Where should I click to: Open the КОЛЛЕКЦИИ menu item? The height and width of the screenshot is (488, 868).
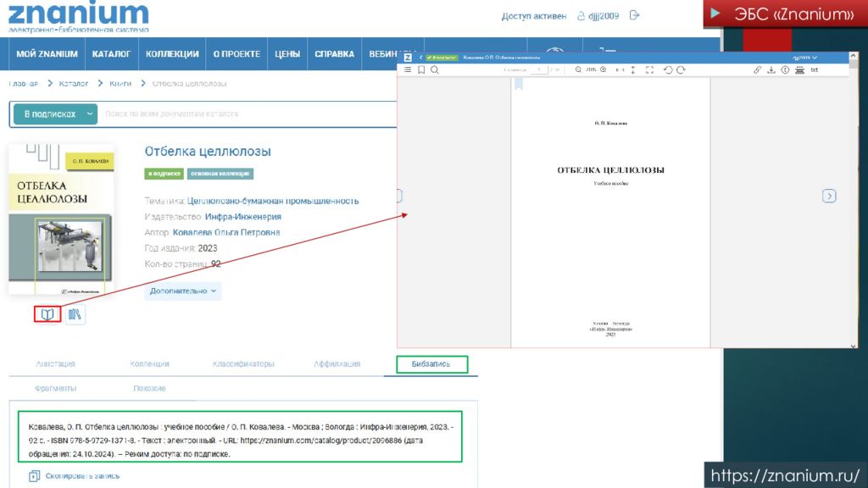172,53
